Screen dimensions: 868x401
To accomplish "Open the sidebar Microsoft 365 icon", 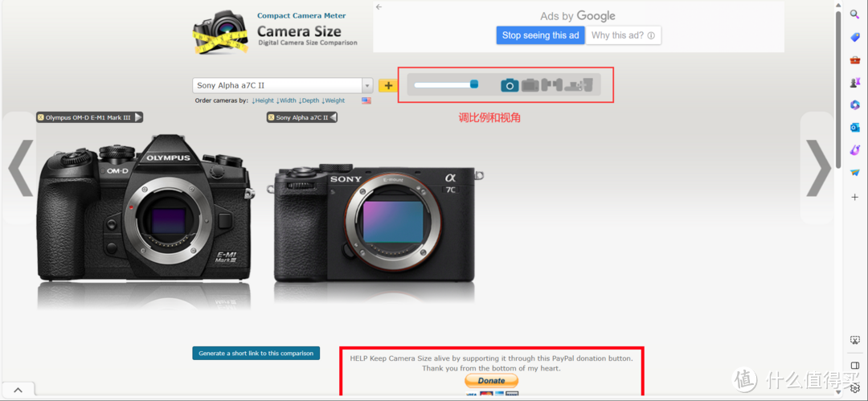I will (x=854, y=104).
